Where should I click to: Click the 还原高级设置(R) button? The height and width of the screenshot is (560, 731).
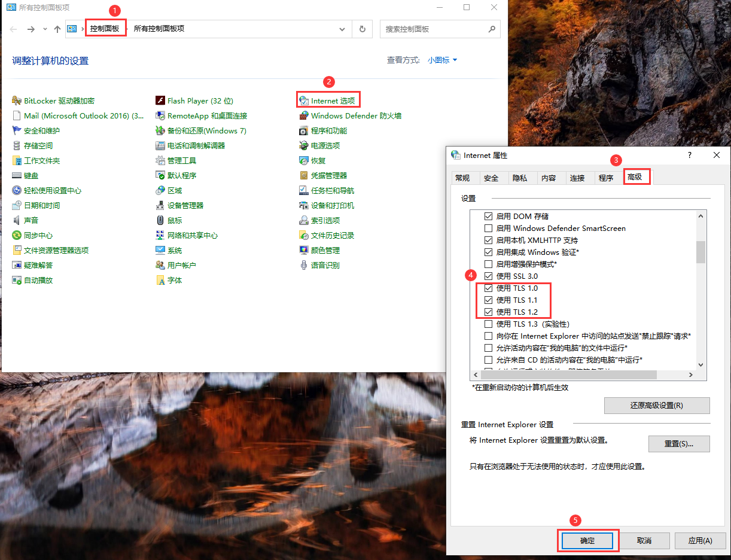[x=656, y=405]
